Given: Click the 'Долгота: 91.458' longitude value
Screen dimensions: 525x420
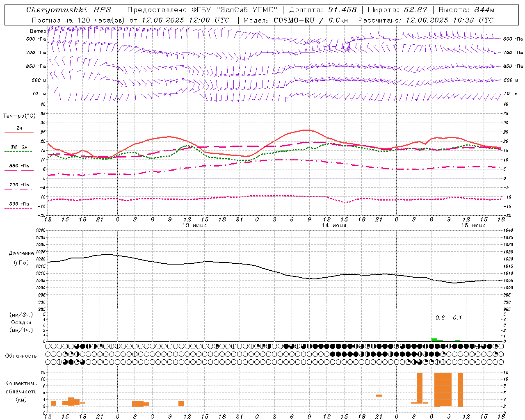Looking at the screenshot, I should [x=323, y=10].
